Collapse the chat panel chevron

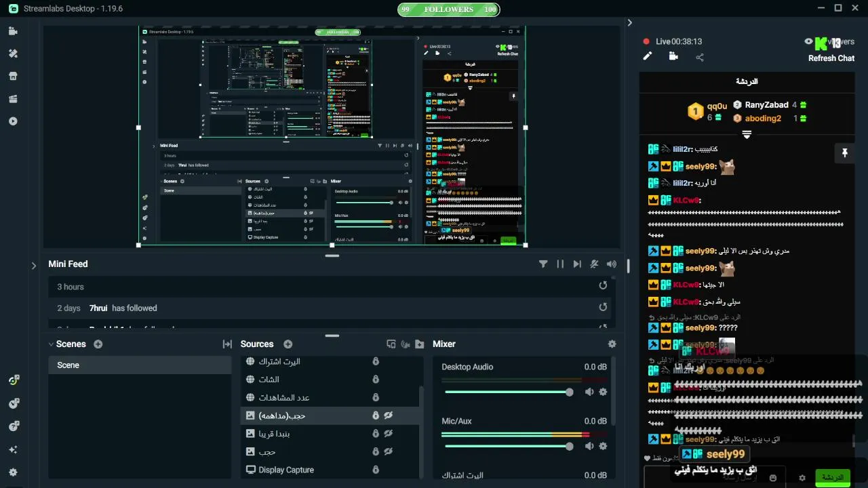click(x=629, y=23)
